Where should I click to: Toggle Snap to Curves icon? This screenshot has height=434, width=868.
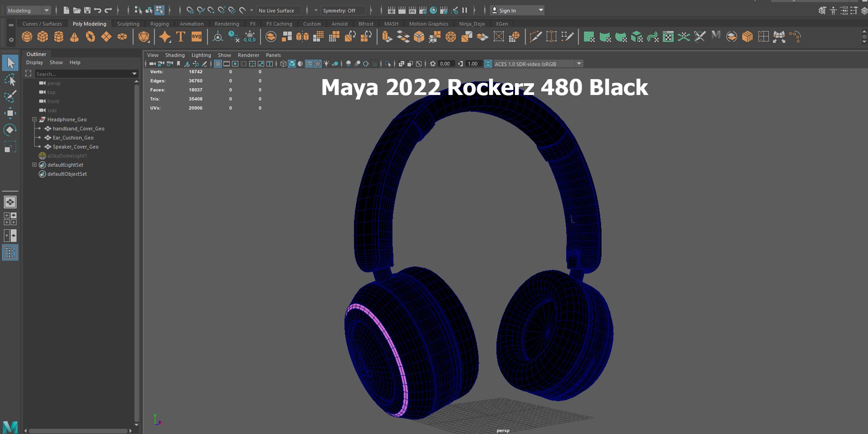(201, 10)
